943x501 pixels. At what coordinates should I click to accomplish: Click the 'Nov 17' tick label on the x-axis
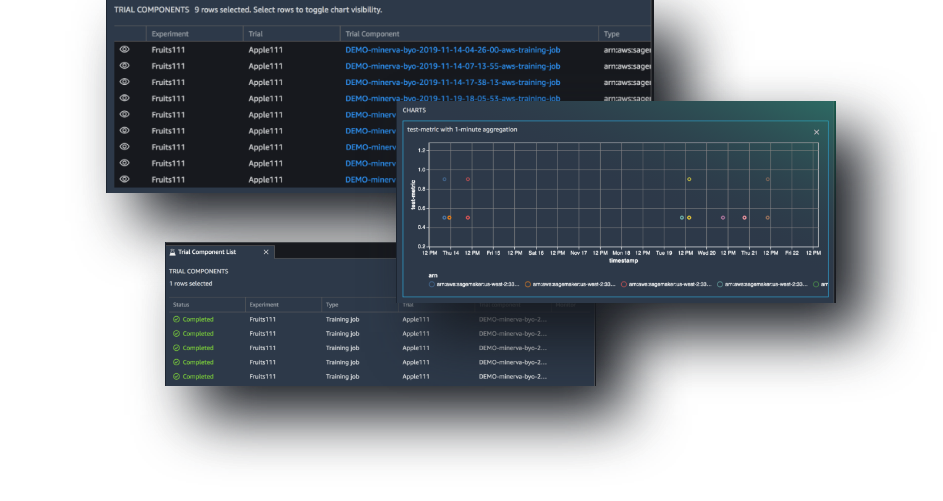pyautogui.click(x=579, y=253)
